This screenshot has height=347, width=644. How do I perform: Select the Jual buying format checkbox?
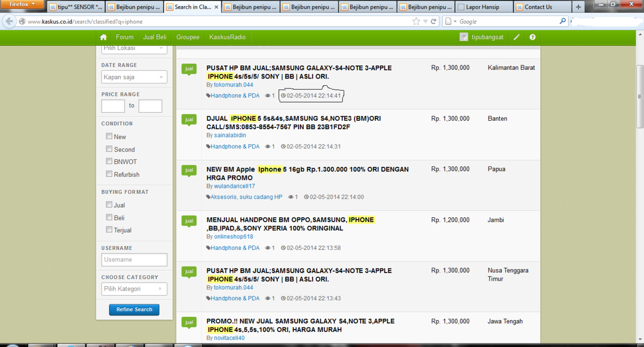(x=109, y=205)
